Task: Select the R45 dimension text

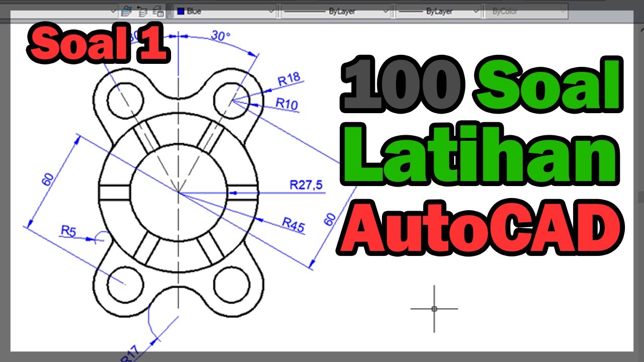Action: 293,225
